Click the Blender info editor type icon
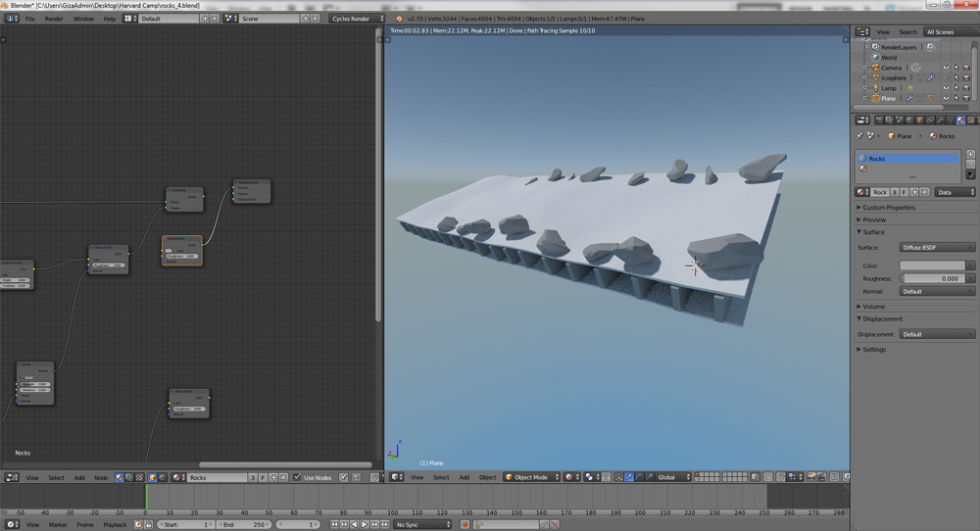The image size is (980, 531). [11, 19]
